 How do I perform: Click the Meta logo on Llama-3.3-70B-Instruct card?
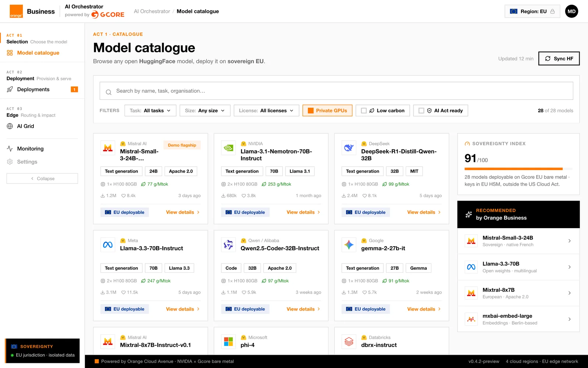point(108,245)
